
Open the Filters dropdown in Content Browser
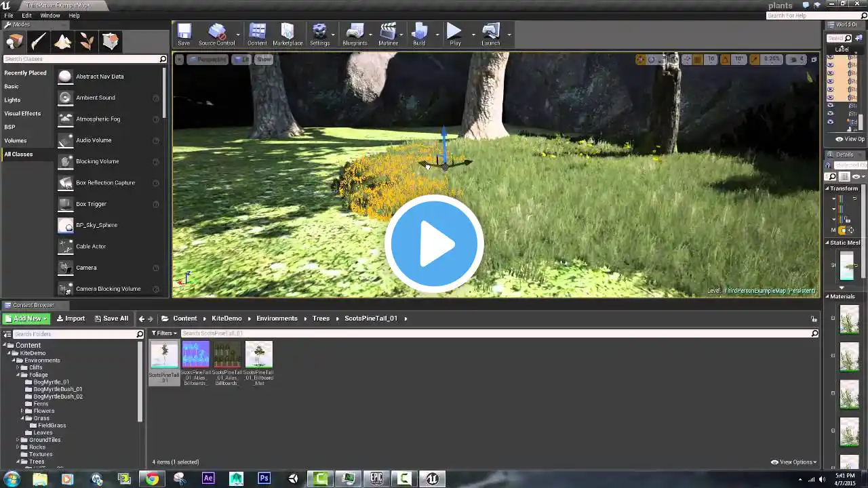[x=164, y=333]
